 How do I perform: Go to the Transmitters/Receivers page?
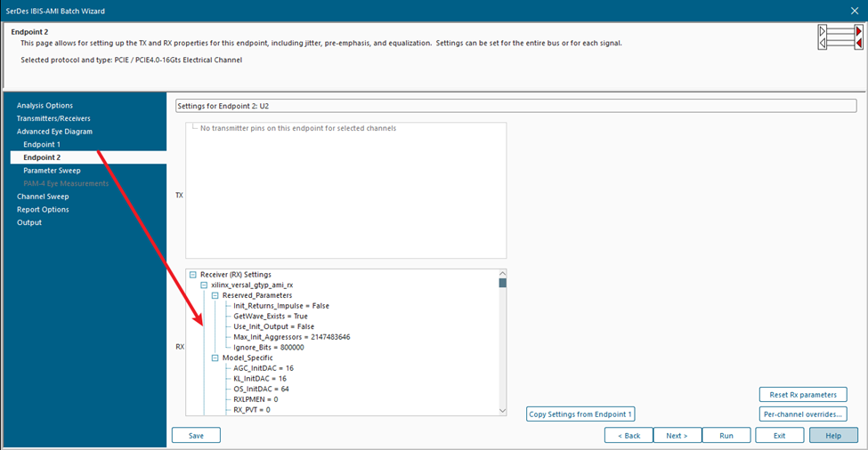click(53, 118)
